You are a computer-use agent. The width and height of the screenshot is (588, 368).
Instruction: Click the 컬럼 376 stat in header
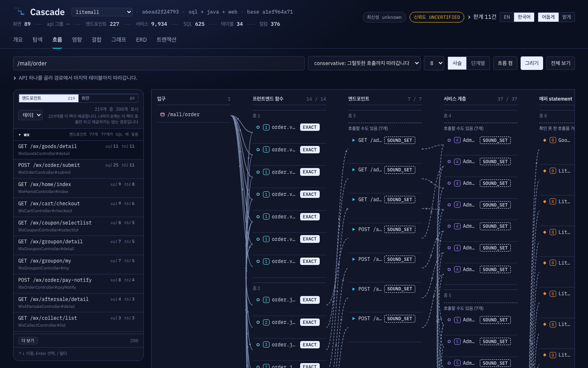tap(269, 24)
